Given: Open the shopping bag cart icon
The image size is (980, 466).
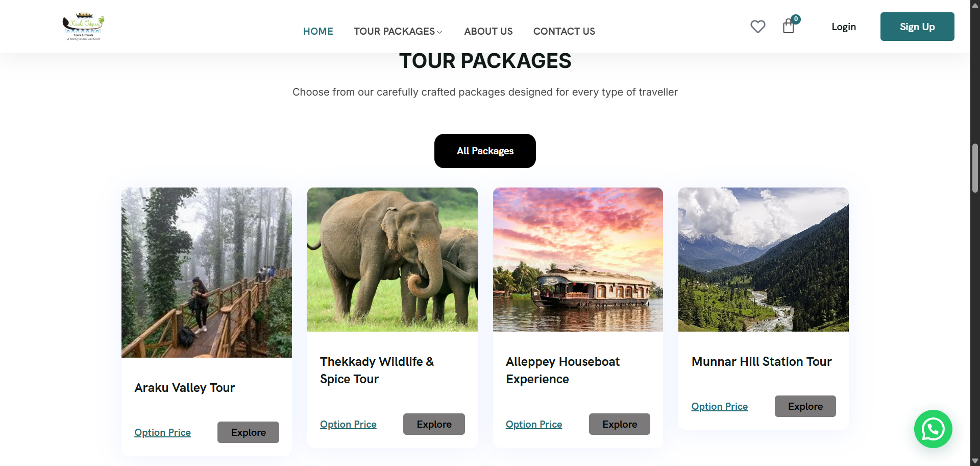Looking at the screenshot, I should 789,26.
